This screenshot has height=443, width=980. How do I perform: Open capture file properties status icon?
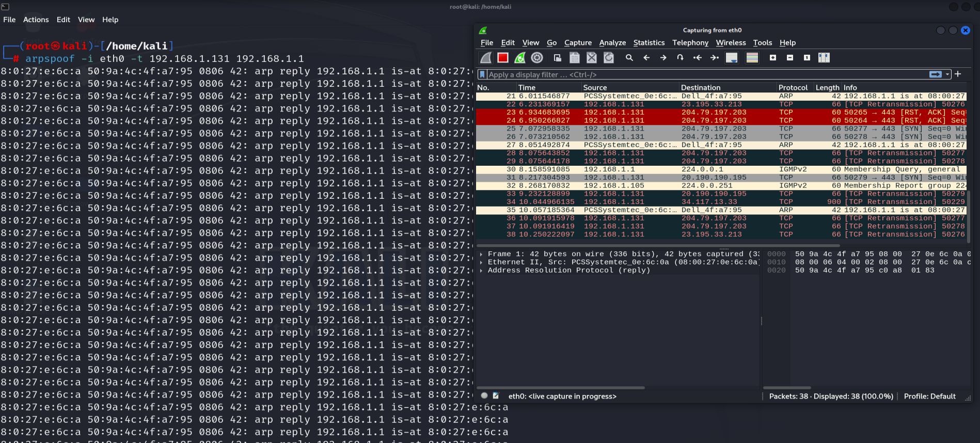[x=496, y=396]
